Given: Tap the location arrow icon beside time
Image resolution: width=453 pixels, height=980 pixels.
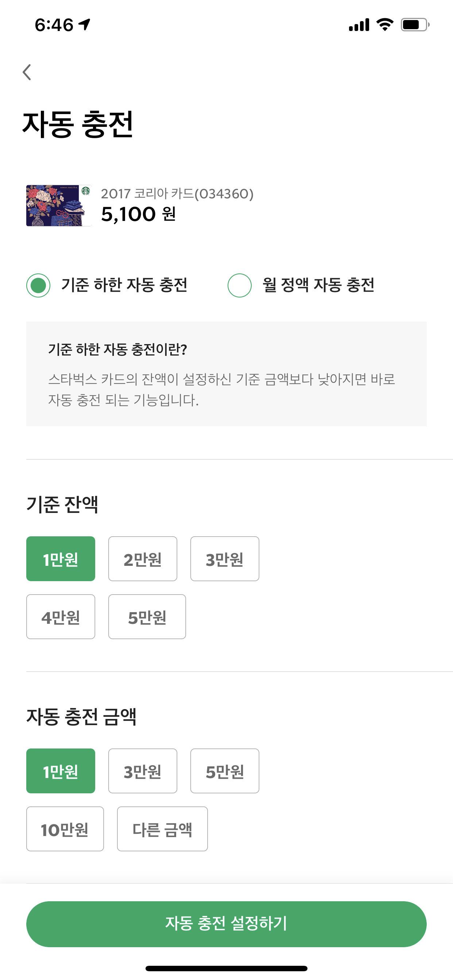Looking at the screenshot, I should (x=85, y=25).
